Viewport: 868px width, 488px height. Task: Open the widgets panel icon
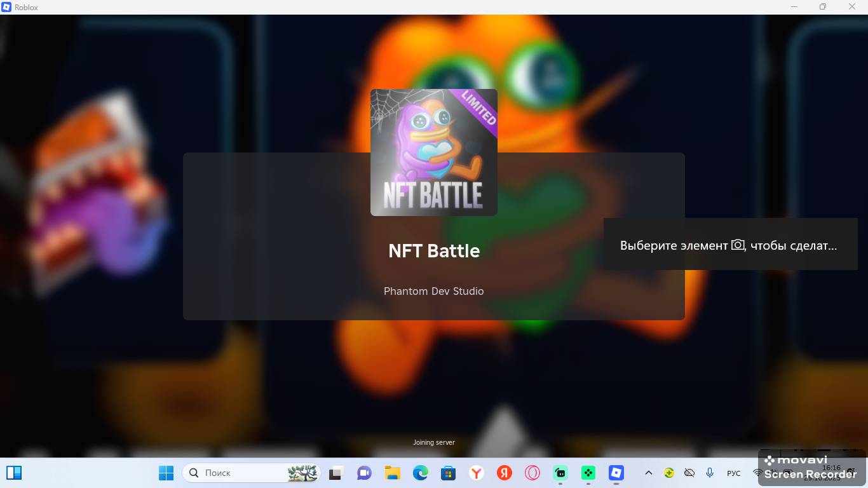click(x=14, y=473)
